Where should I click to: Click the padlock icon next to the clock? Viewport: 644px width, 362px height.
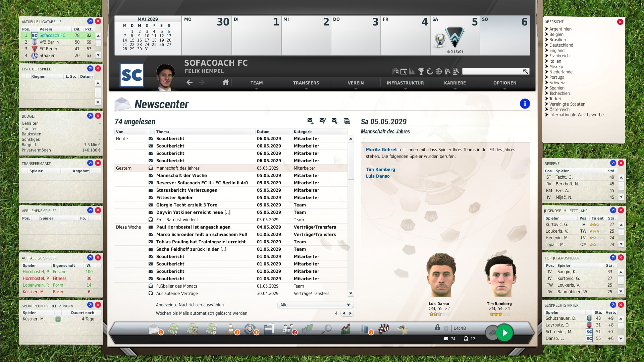tap(438, 327)
